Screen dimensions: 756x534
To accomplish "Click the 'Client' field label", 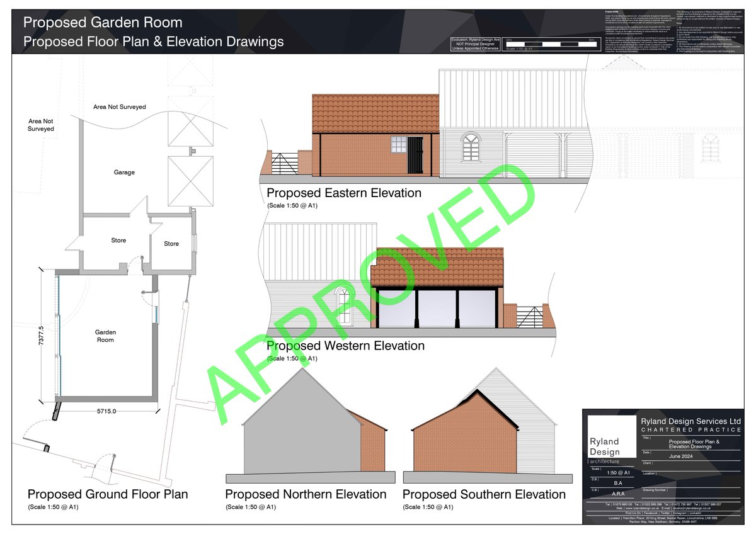I will pos(647,463).
